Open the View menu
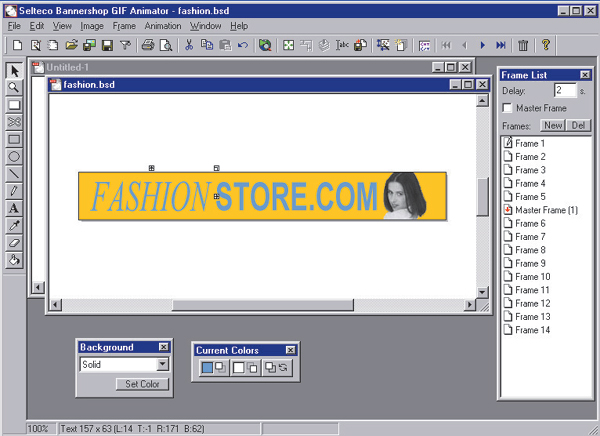Screen dimensions: 600x436 62,26
